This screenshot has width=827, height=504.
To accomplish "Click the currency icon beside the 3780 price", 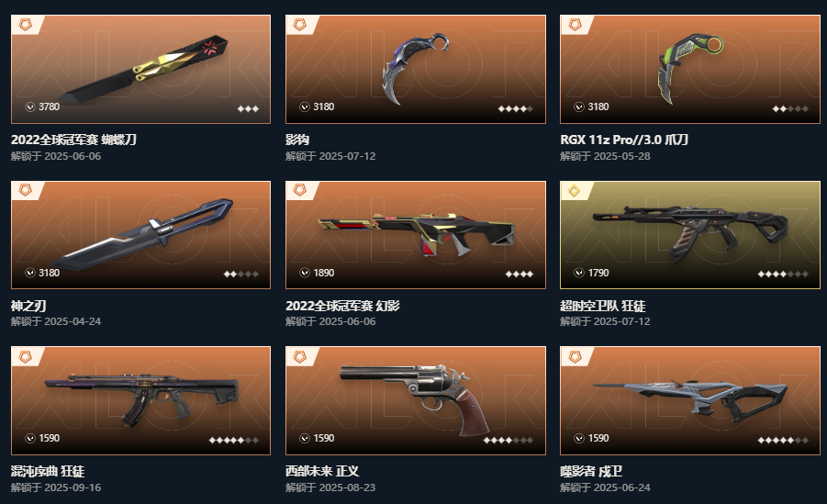I will [30, 106].
